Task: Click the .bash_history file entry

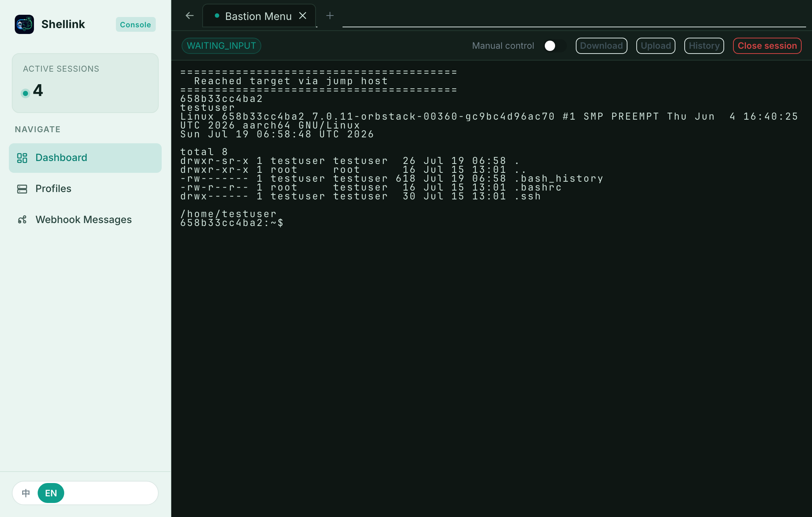Action: tap(559, 179)
